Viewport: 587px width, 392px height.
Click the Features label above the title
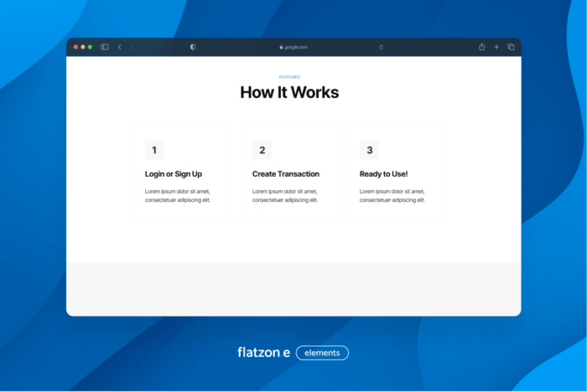(x=289, y=77)
